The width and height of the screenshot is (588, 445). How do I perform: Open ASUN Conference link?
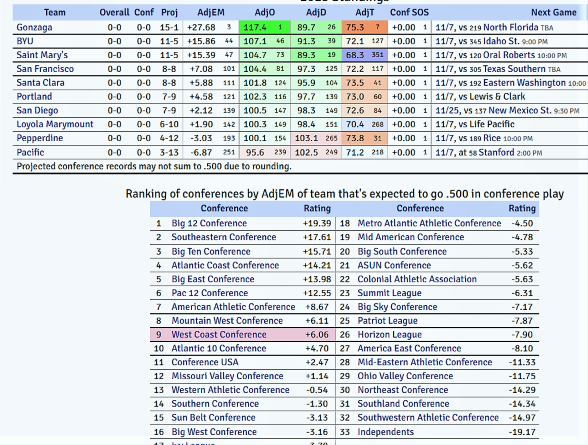tap(394, 265)
